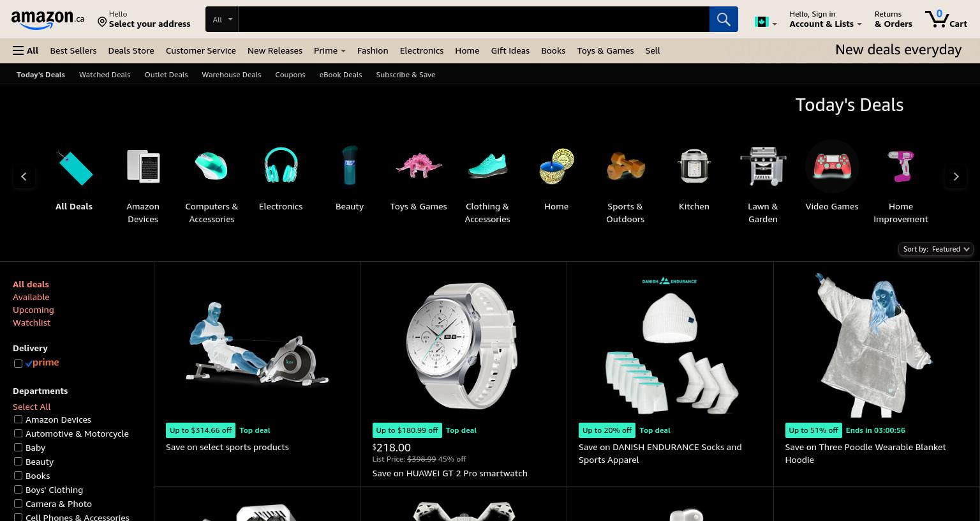Select Lawn & Garden grill icon
This screenshot has height=521, width=980.
coord(763,166)
